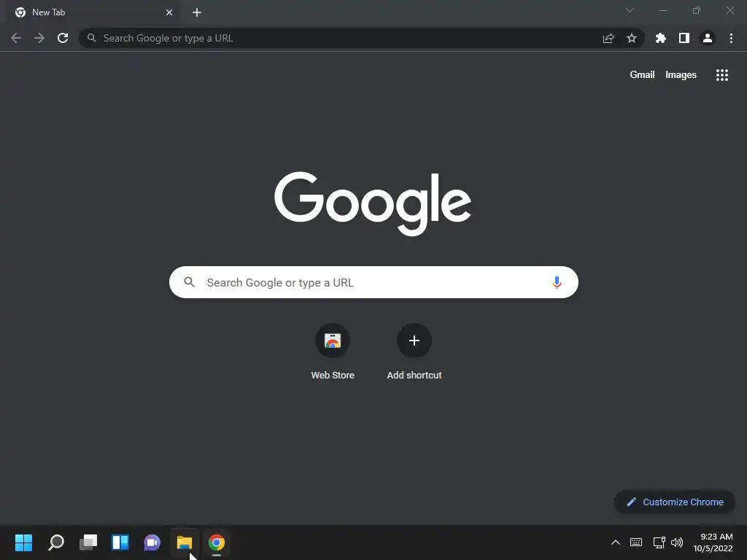Screen dimensions: 747x560
Task: Open a new tab with the plus button
Action: [x=197, y=12]
